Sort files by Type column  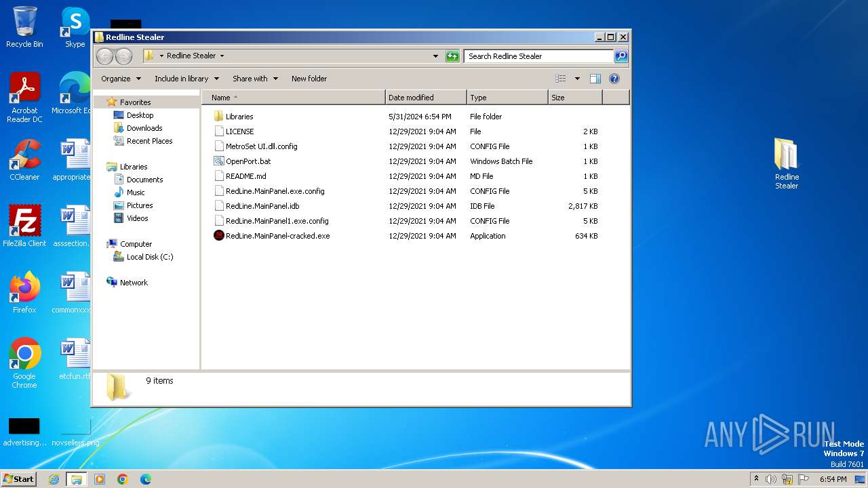click(x=507, y=98)
